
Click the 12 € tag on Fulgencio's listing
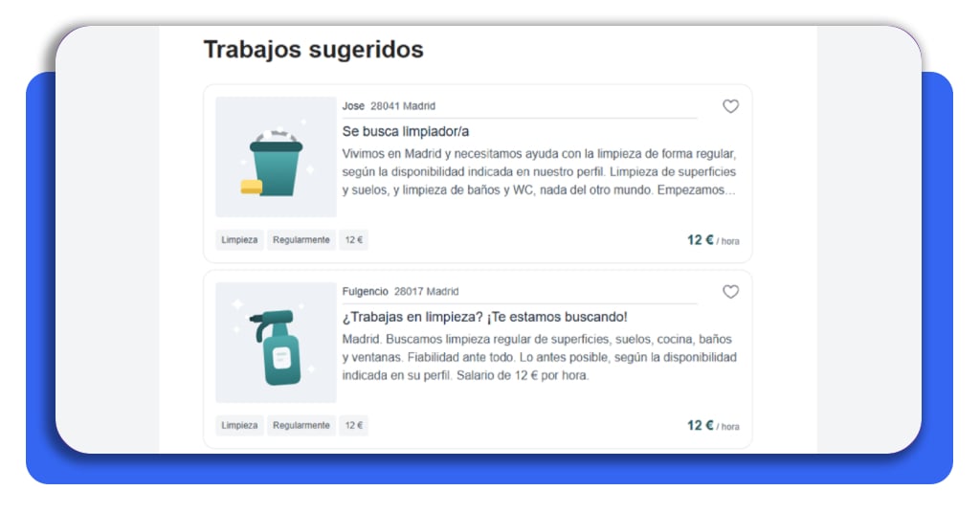(354, 426)
